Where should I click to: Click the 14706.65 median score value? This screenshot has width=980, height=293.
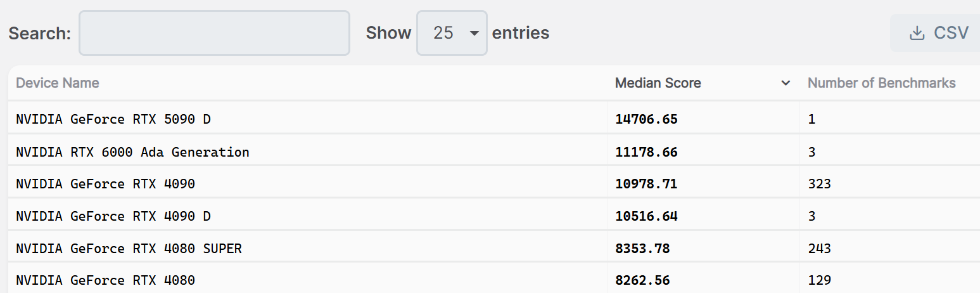(x=646, y=119)
